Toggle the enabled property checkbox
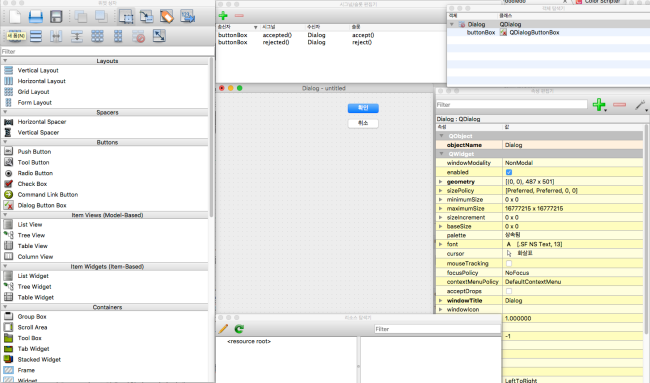The image size is (650, 383). 509,172
